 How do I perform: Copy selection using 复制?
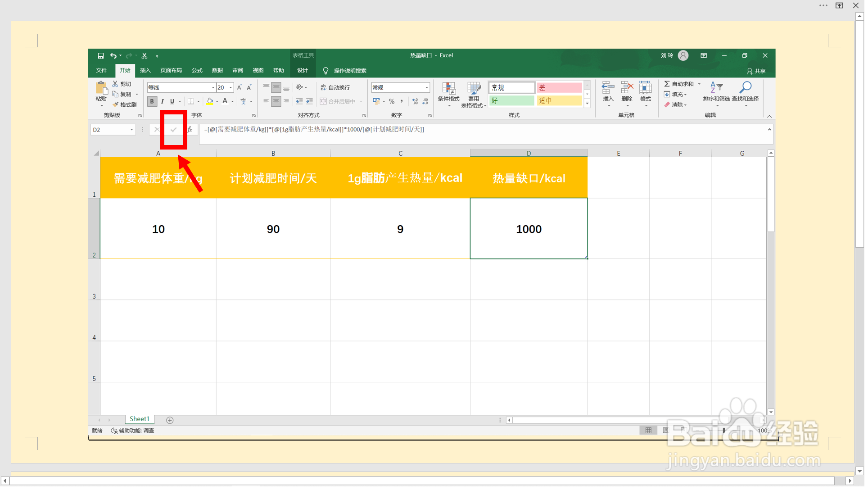(x=122, y=94)
